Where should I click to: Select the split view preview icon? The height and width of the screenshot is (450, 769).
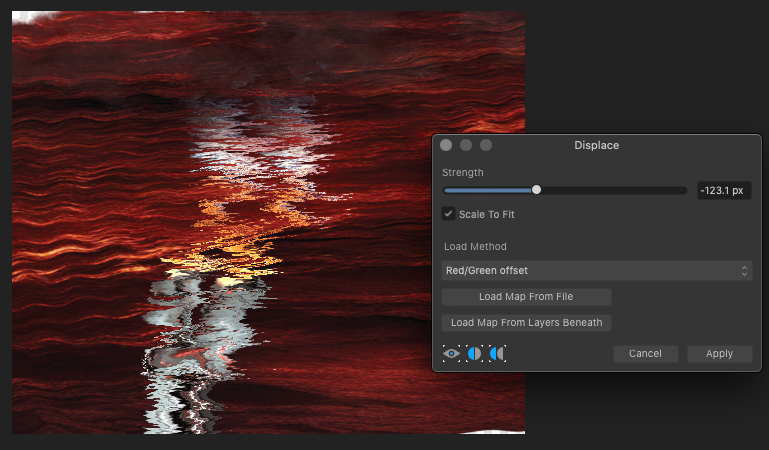click(474, 353)
